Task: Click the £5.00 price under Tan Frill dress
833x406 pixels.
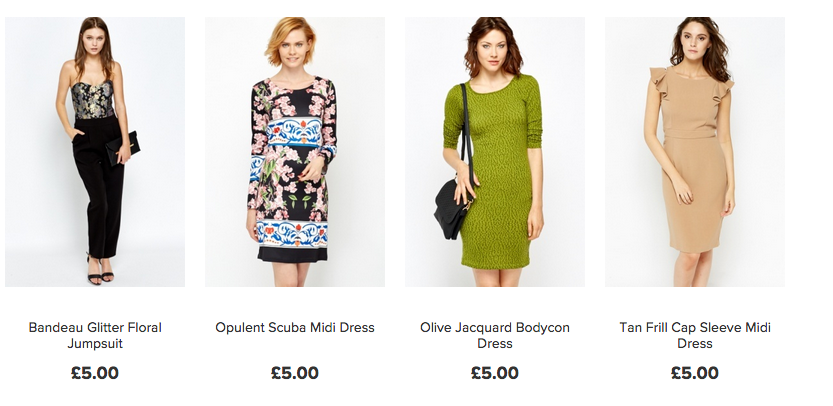Action: [x=694, y=373]
